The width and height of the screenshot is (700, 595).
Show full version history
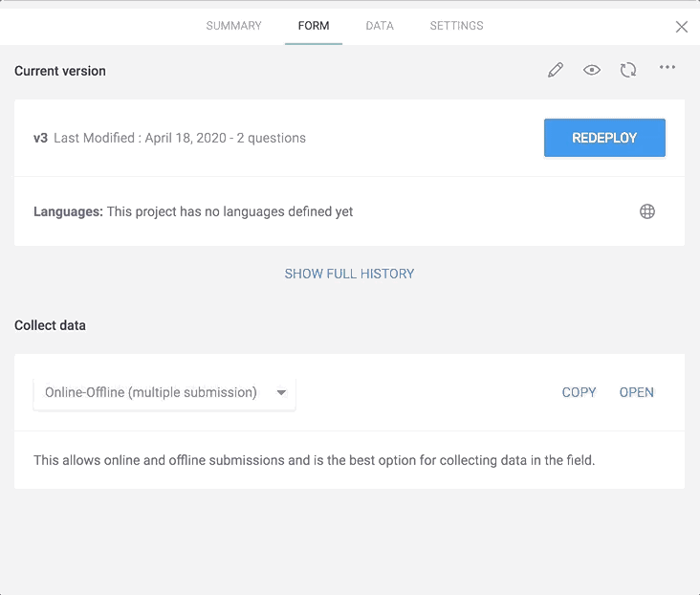point(349,274)
